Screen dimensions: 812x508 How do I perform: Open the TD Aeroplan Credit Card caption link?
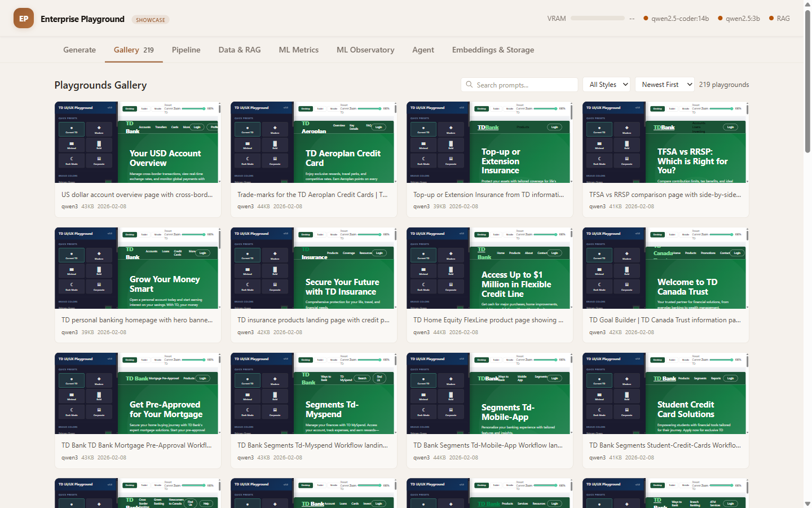312,195
